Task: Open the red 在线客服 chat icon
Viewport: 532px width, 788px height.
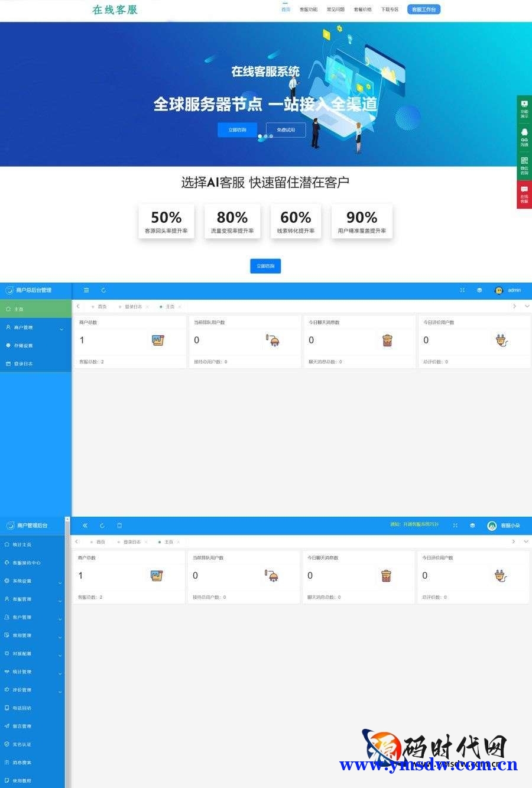Action: pyautogui.click(x=524, y=193)
